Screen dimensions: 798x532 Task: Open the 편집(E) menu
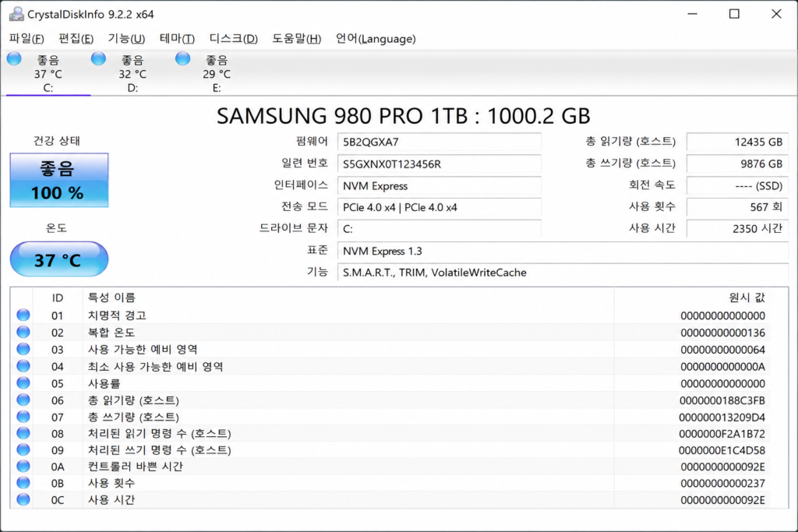click(x=76, y=39)
